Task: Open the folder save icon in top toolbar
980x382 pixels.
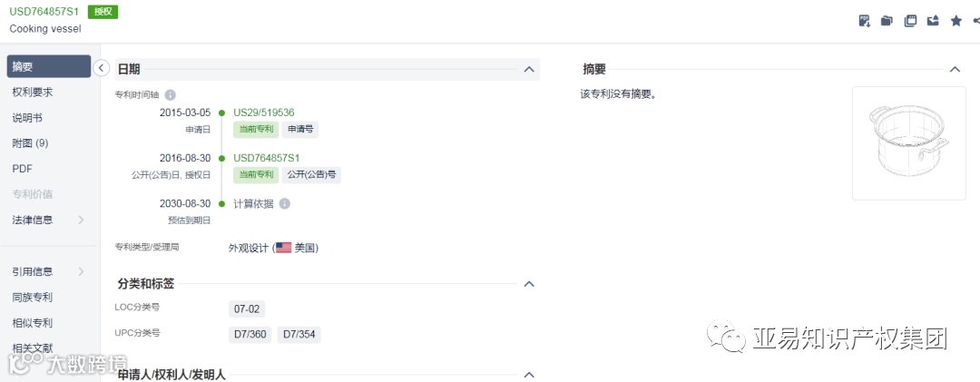Action: point(887,21)
